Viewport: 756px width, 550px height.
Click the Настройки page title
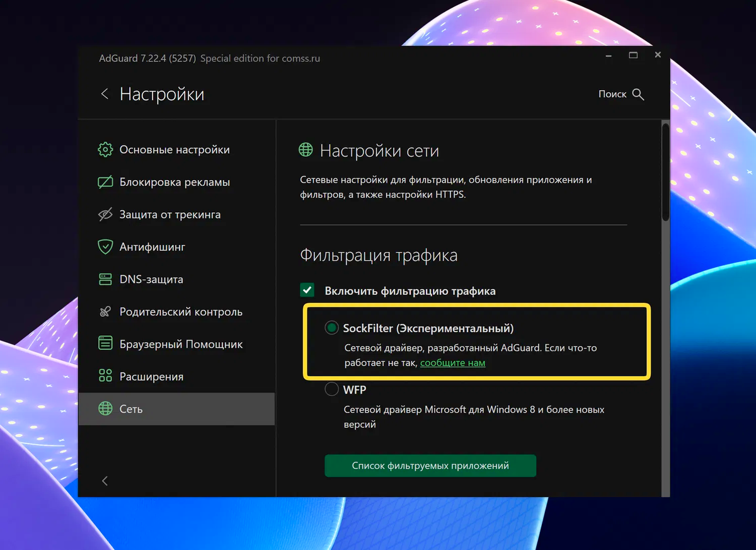tap(162, 95)
